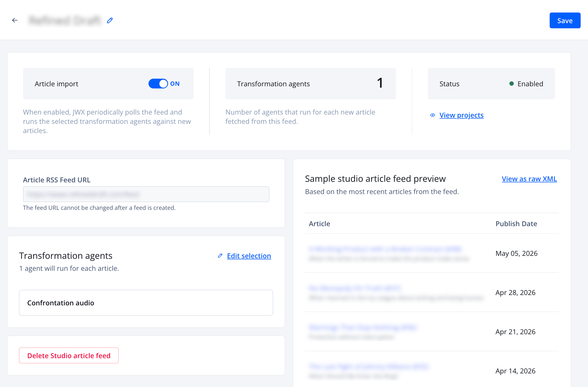Image resolution: width=588 pixels, height=387 pixels.
Task: Click the Enabled status indicator
Action: click(x=526, y=84)
